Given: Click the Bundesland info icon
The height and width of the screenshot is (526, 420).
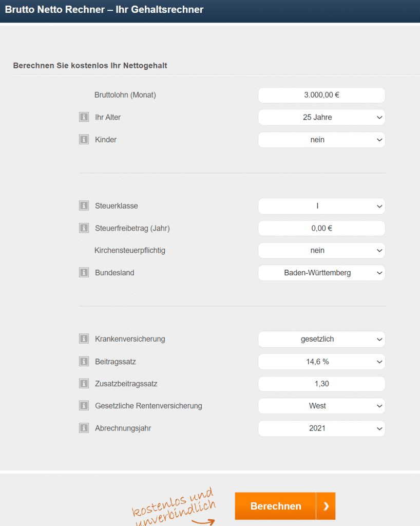Looking at the screenshot, I should (x=84, y=273).
